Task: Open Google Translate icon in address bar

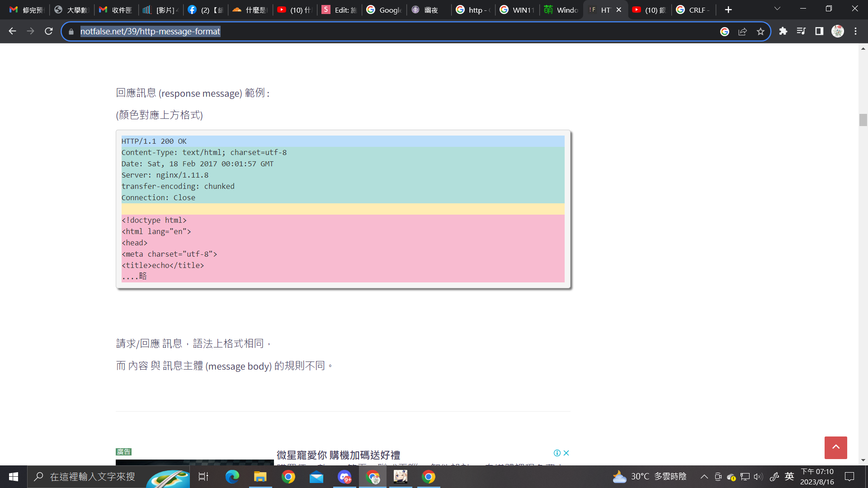Action: [725, 31]
